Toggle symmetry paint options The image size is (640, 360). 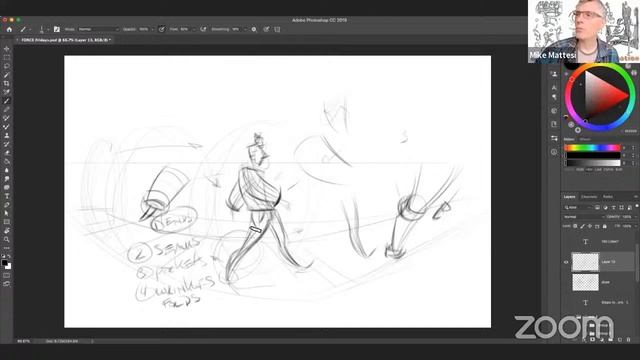(278, 29)
